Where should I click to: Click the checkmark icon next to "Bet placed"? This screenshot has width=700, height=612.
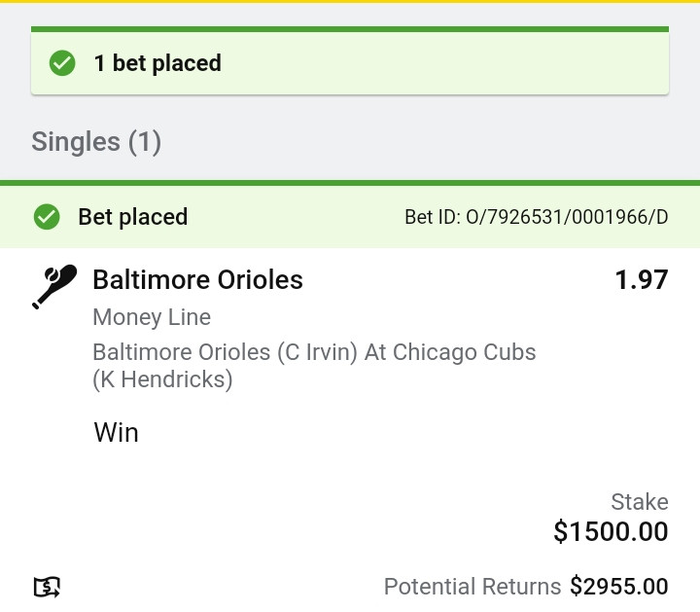coord(47,217)
